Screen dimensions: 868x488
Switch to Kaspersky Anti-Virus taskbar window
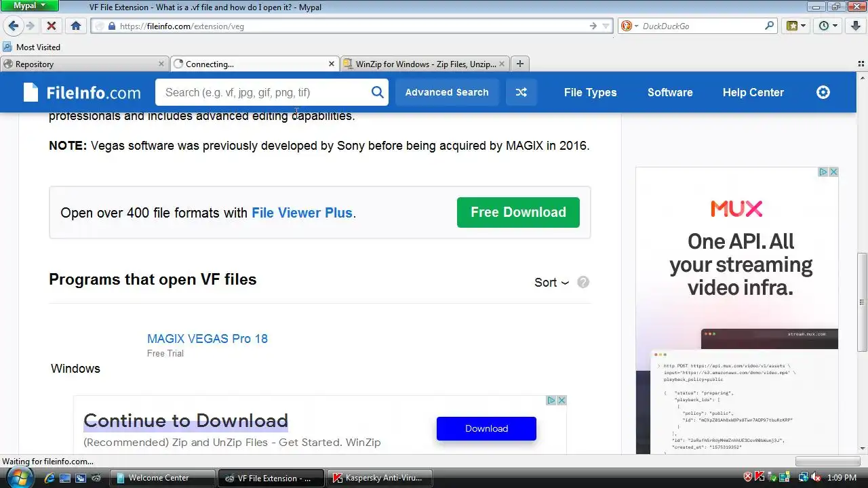380,478
